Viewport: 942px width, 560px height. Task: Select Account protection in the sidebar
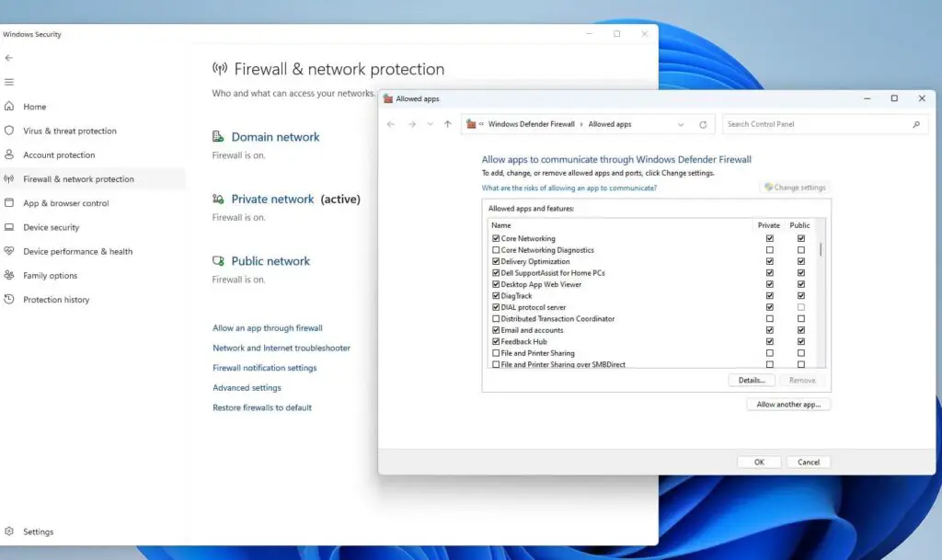61,154
